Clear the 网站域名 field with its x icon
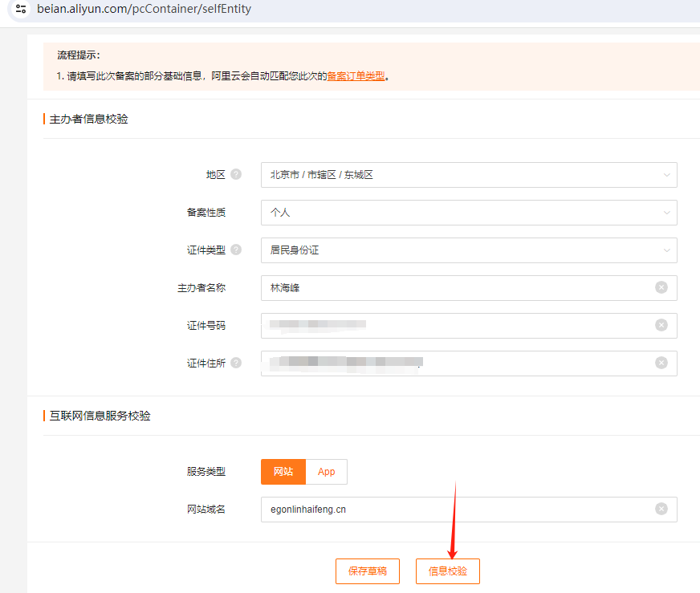The image size is (700, 593). [661, 509]
